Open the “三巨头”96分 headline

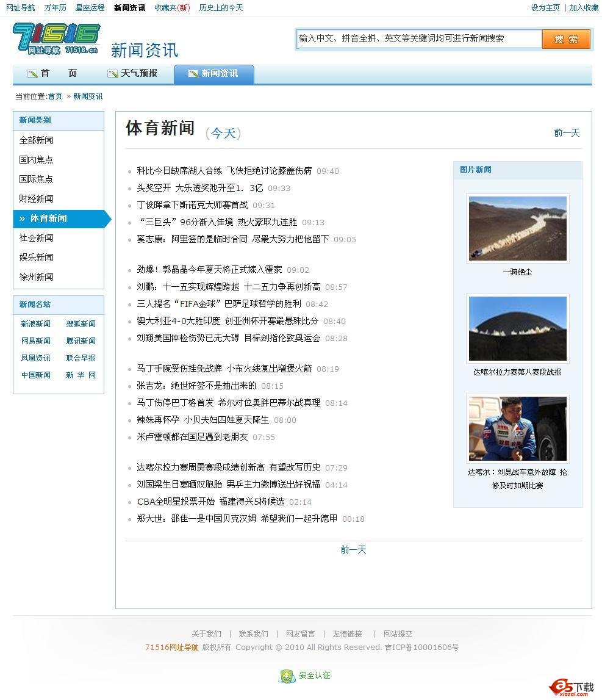[217, 222]
